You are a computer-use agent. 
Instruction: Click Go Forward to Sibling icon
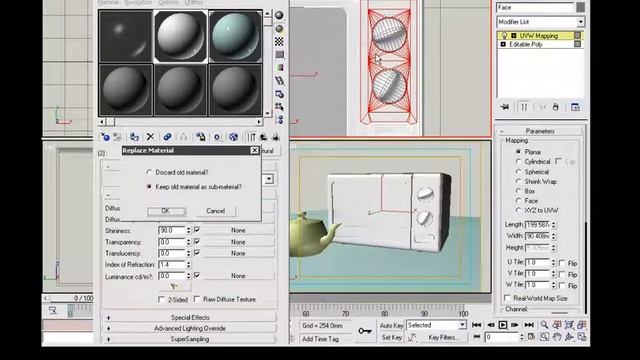point(276,137)
